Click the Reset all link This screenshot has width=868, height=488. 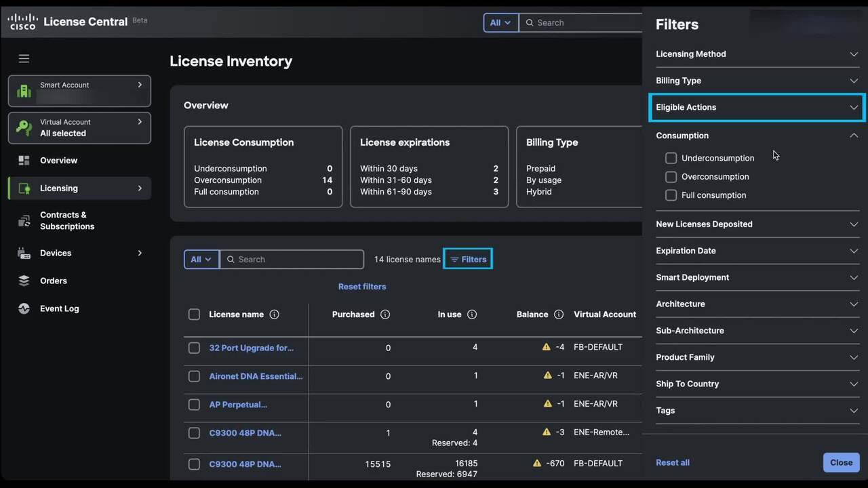pos(673,462)
